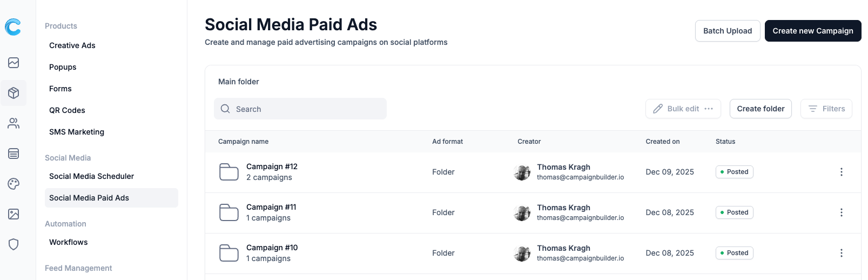Open options menu for Campaign #11 row
Image resolution: width=868 pixels, height=280 pixels.
click(841, 212)
